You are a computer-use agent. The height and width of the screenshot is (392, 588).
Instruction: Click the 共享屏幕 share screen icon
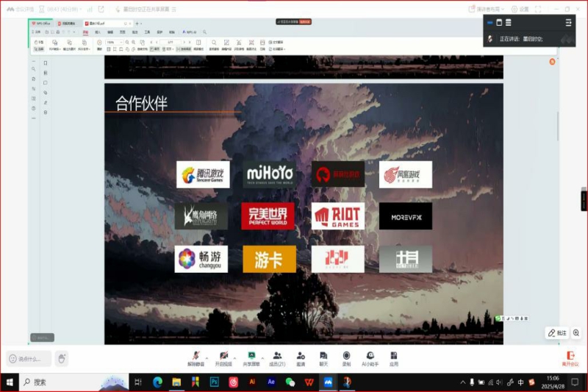tap(251, 355)
